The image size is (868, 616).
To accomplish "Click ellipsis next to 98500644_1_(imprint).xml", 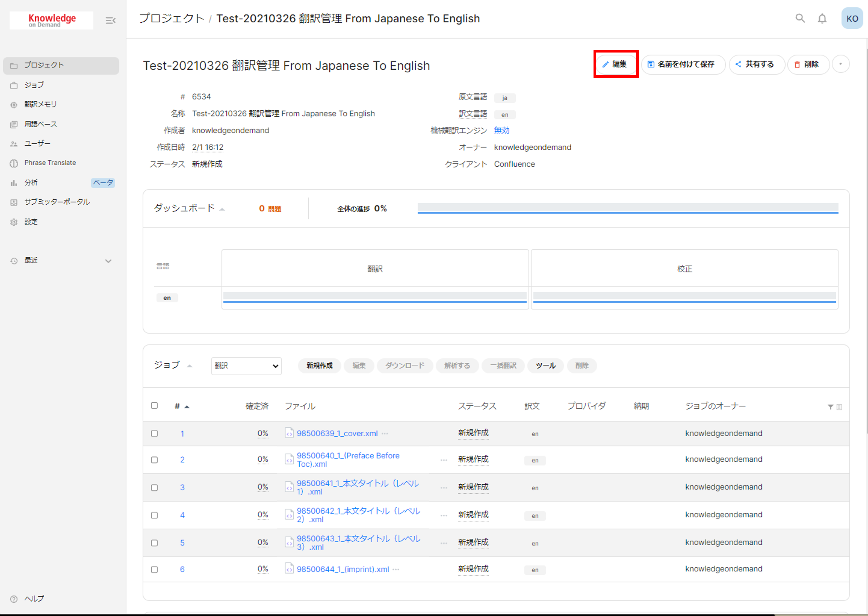I will [x=396, y=569].
